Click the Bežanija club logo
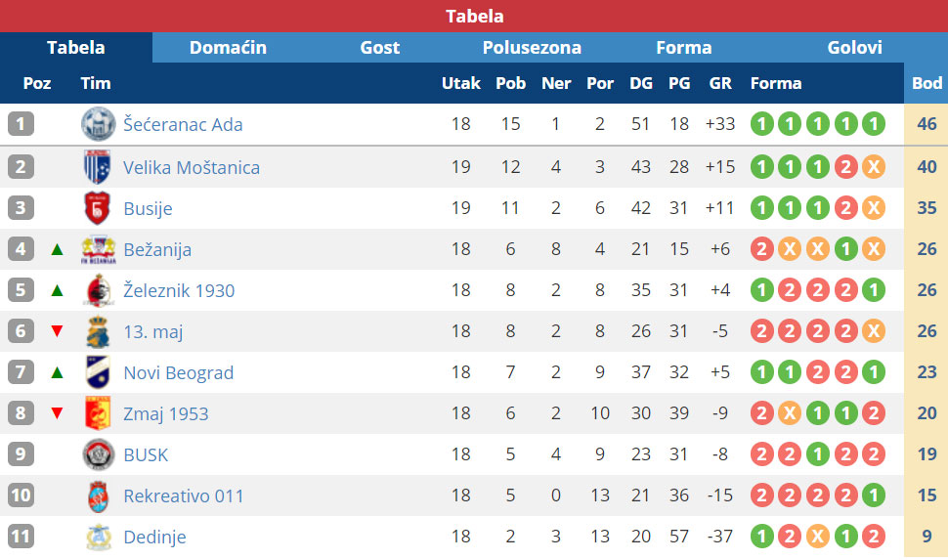The image size is (948, 560). pyautogui.click(x=98, y=249)
